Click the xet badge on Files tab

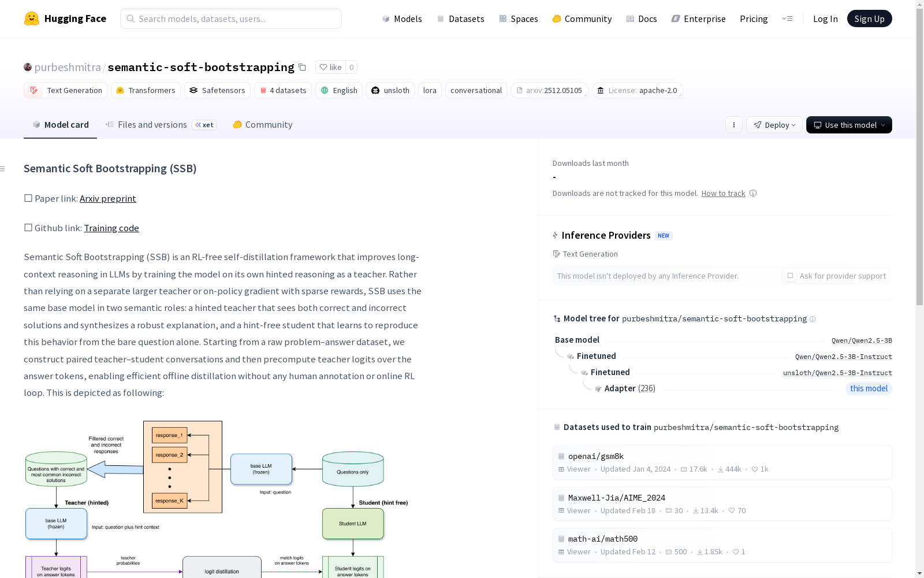pyautogui.click(x=204, y=125)
